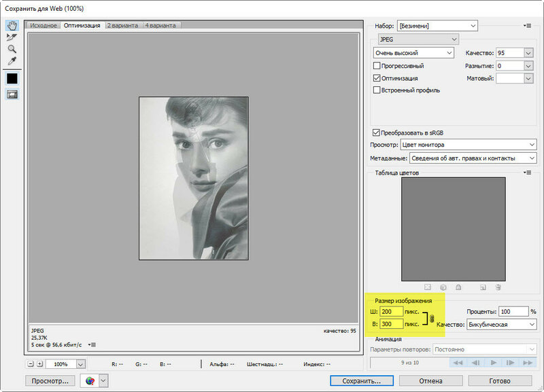Expand the Метаданные dropdown
Screen dimensions: 544x392
473,158
